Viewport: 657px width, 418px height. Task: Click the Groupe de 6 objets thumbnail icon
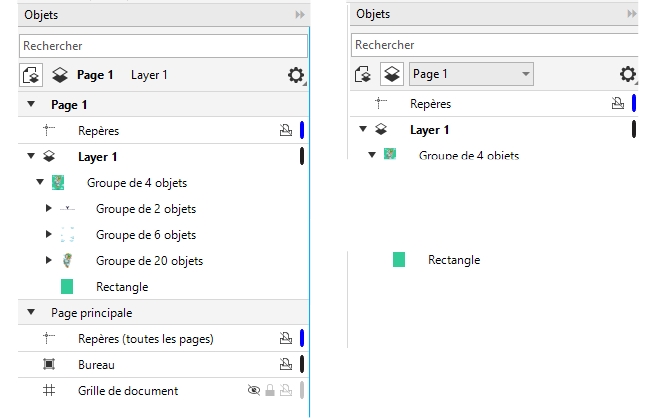click(x=67, y=235)
